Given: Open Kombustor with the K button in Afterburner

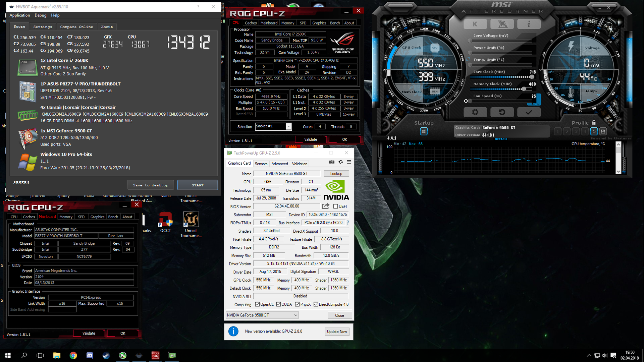Looking at the screenshot, I should click(x=475, y=24).
